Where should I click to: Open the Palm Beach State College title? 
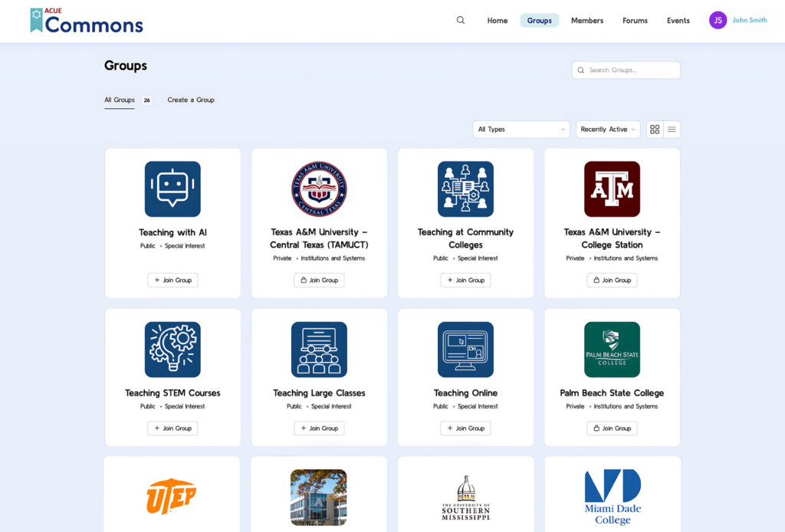click(612, 393)
